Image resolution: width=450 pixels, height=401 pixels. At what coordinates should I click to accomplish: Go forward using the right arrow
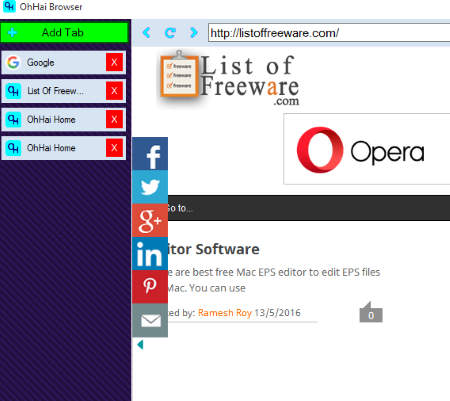(x=193, y=33)
